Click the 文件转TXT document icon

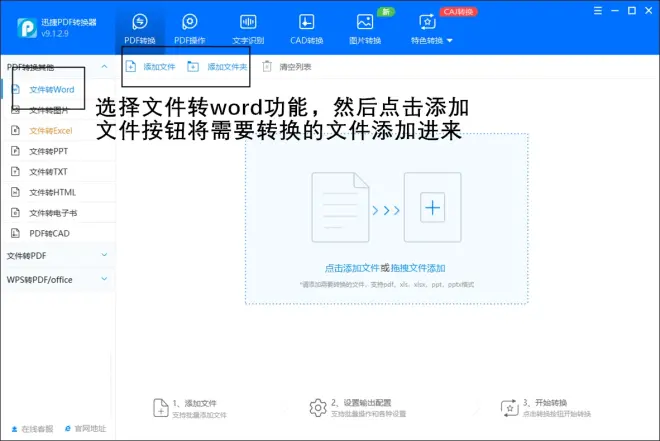tap(15, 171)
